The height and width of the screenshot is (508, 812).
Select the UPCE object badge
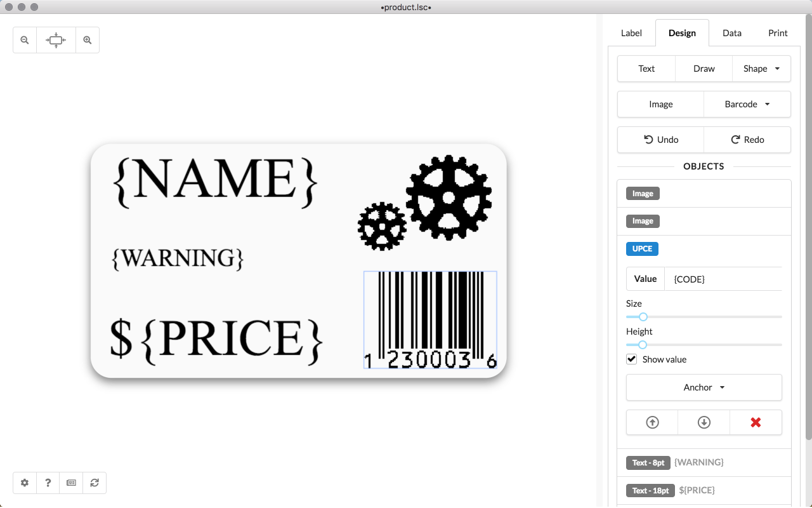(x=642, y=249)
